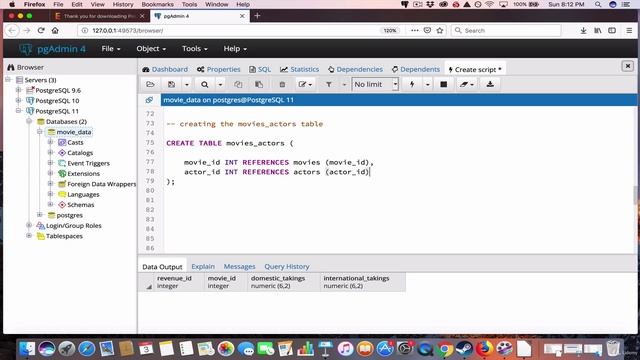Open the History menu in menu bar

(x=123, y=4)
